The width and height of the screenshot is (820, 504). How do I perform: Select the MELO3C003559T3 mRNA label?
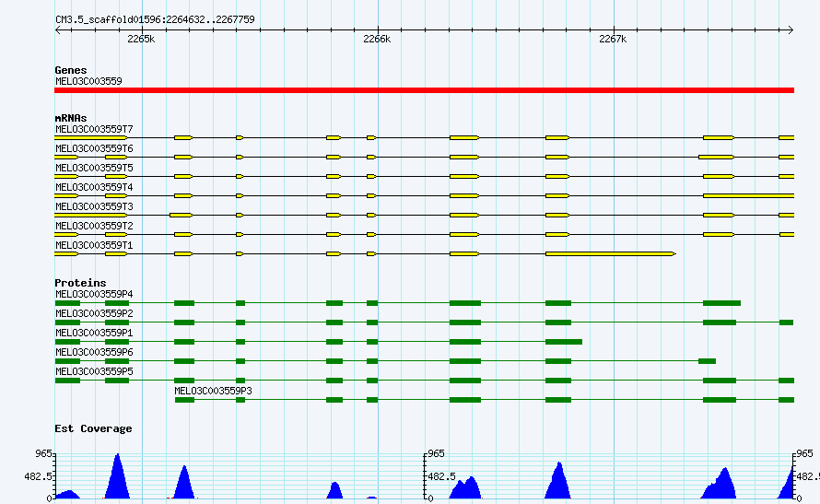tap(94, 206)
